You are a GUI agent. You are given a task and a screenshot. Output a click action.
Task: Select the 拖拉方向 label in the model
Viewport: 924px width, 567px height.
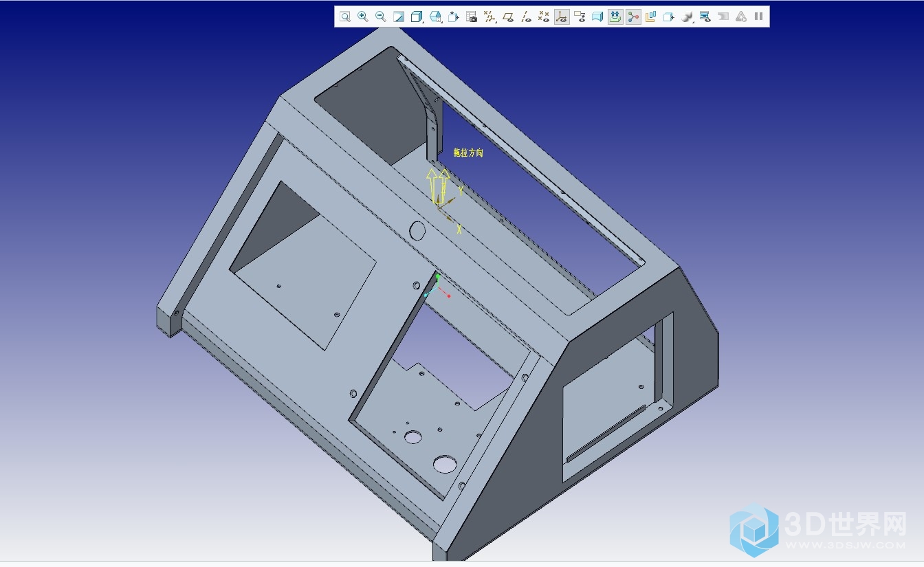tap(468, 153)
